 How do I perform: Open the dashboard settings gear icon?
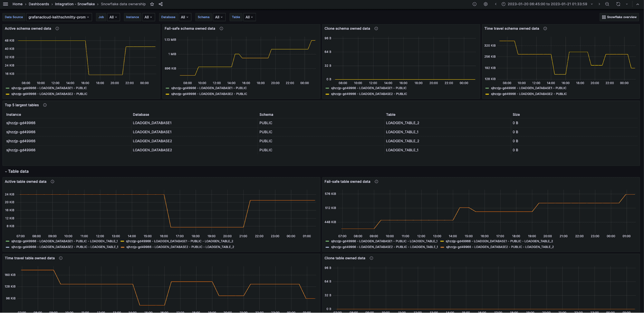pyautogui.click(x=485, y=4)
